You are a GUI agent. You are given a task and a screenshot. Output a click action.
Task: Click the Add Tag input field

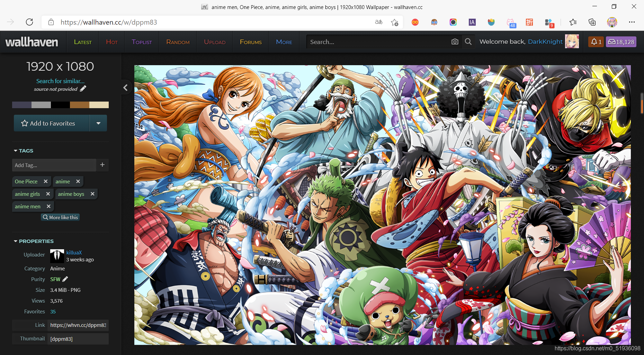[x=54, y=165]
